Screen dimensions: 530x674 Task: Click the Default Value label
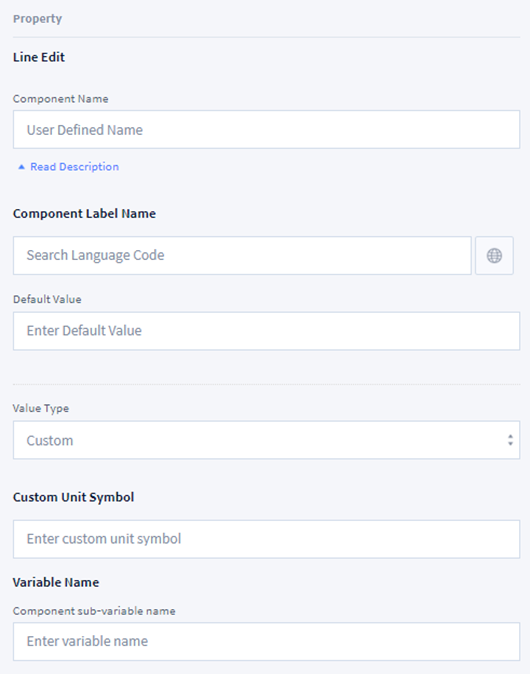47,299
